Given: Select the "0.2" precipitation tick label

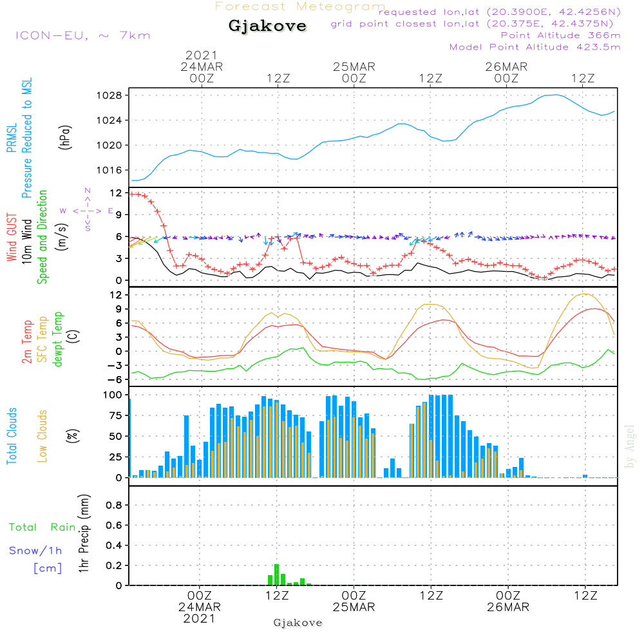Looking at the screenshot, I should pos(114,565).
